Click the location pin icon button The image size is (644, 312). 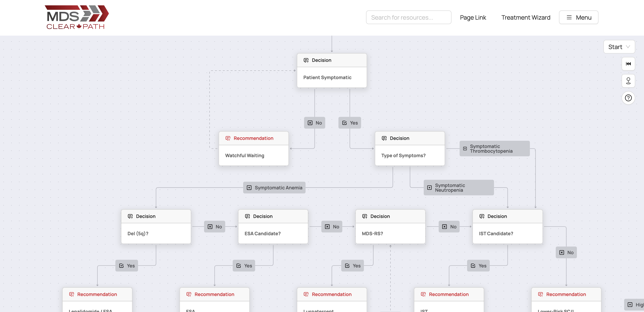pos(628,81)
